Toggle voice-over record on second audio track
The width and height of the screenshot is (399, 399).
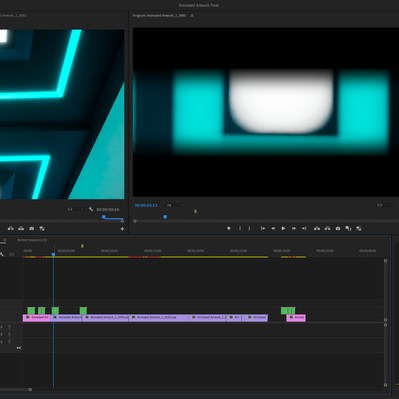[9, 334]
